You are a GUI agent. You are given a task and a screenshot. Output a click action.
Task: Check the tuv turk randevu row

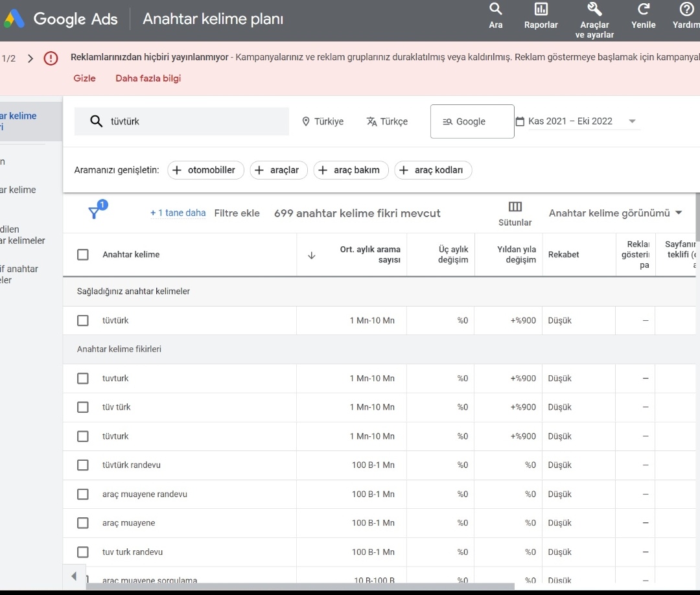click(x=82, y=552)
